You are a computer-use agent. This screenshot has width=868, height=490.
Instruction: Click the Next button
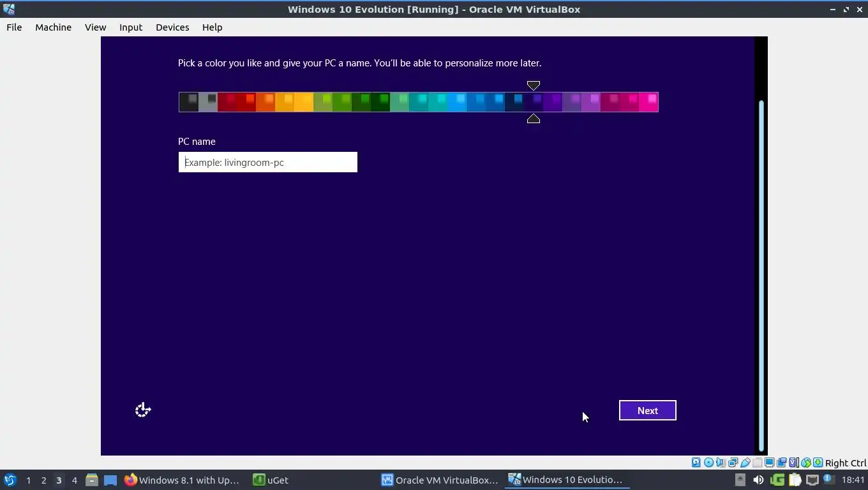click(648, 410)
